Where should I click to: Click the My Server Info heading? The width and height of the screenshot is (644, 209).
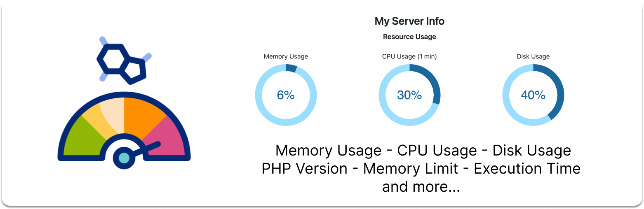tap(409, 21)
